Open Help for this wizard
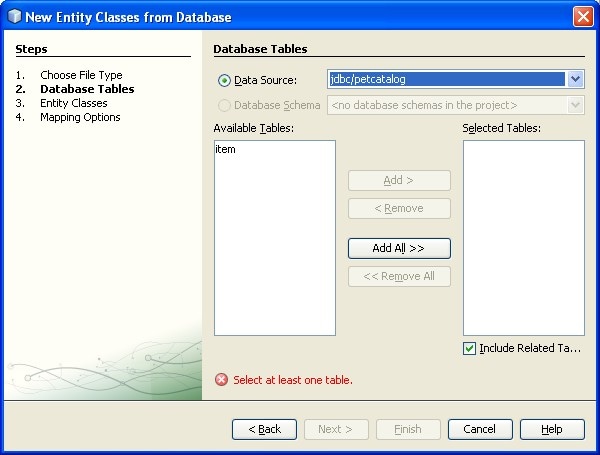The image size is (600, 455). (x=552, y=429)
